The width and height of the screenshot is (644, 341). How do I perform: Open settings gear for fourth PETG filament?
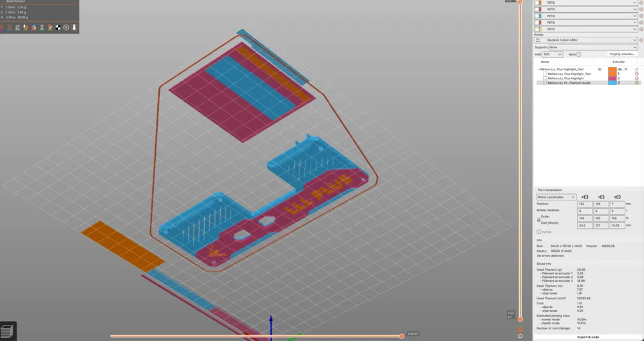click(x=641, y=23)
